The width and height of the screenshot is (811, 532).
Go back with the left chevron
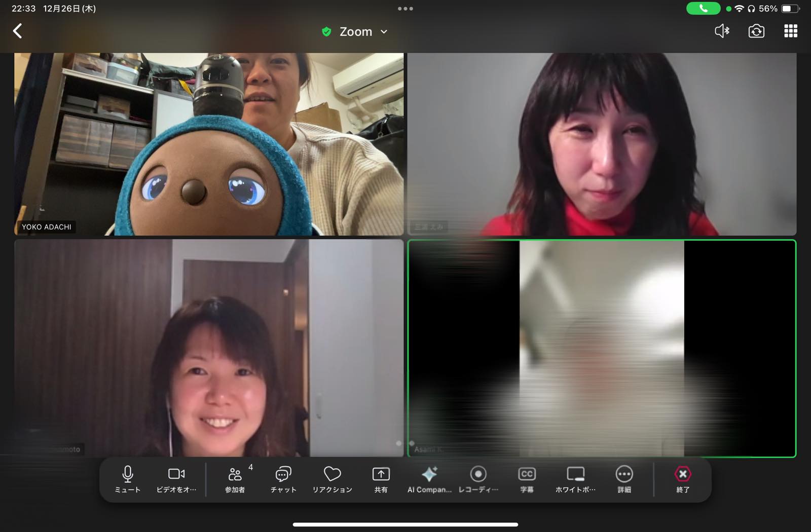(18, 31)
